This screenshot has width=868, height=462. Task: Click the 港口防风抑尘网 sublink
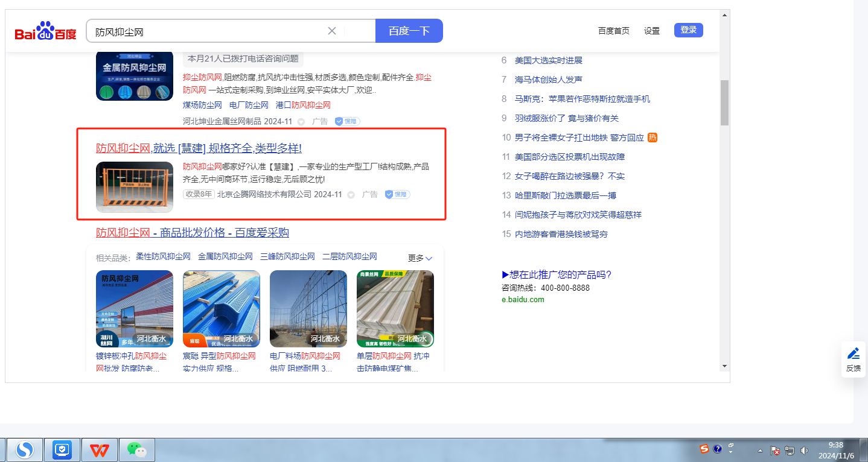click(x=303, y=105)
